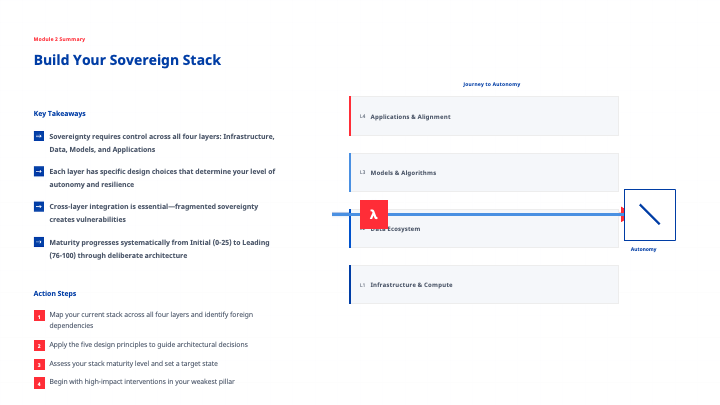Open the L1 Infrastructure & Compute layer card
This screenshot has height=405, width=720.
[x=484, y=284]
